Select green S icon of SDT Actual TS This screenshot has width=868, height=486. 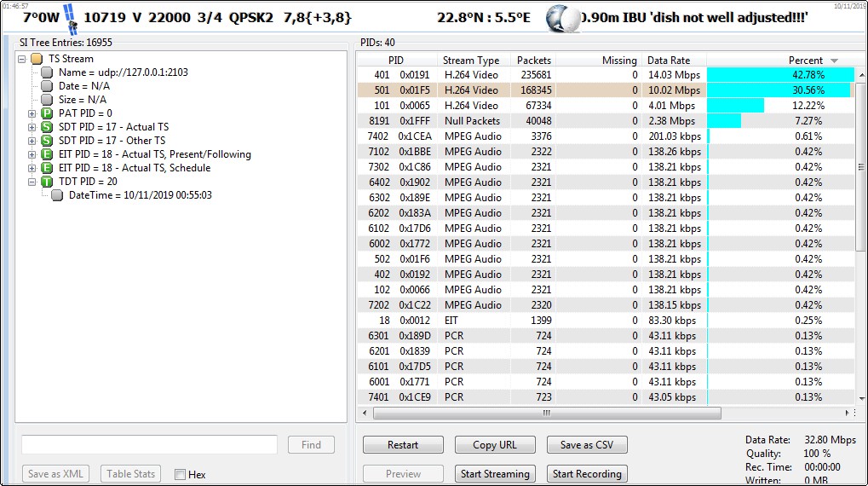coord(46,127)
